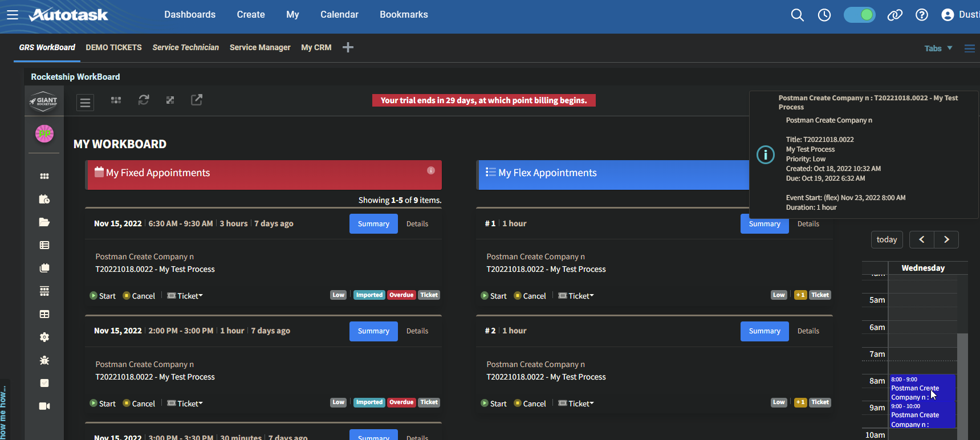
Task: Switch to the Service Manager tab
Action: pos(260,47)
